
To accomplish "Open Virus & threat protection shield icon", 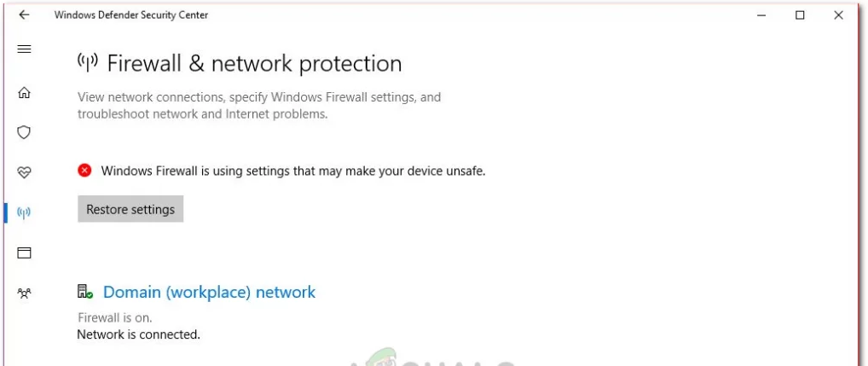I will [24, 132].
